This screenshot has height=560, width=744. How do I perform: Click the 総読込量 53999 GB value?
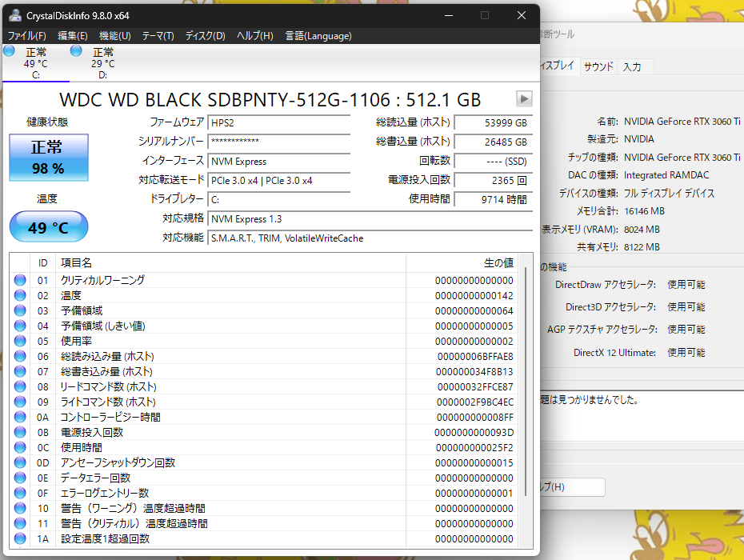tap(494, 122)
